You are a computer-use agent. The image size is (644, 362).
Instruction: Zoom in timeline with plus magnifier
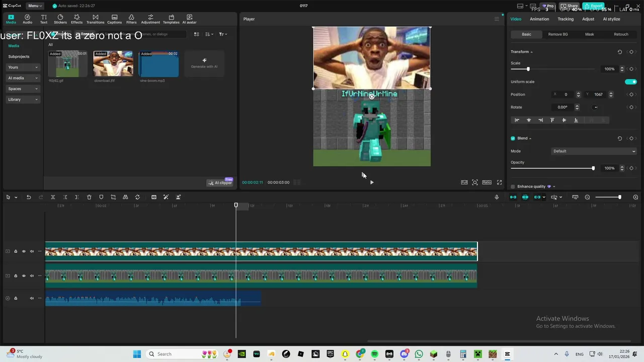635,197
